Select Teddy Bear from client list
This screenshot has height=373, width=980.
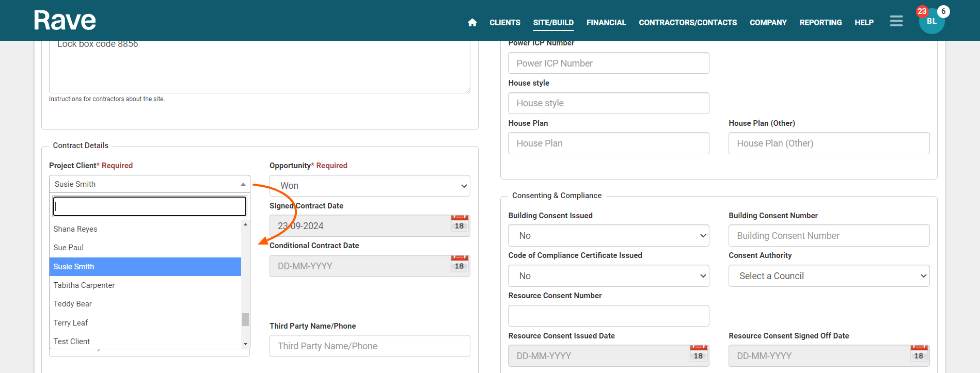pos(146,304)
